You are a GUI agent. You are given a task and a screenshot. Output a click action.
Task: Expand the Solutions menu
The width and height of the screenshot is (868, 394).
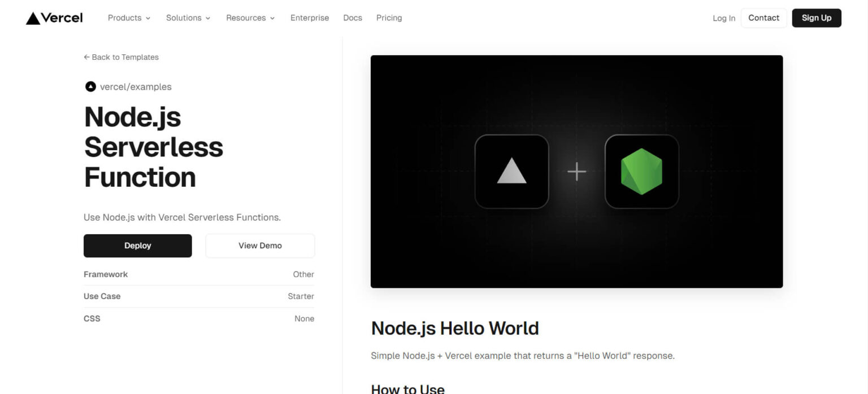188,17
